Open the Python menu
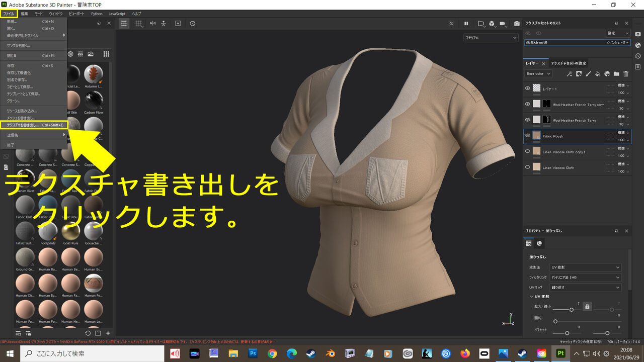 pyautogui.click(x=97, y=14)
